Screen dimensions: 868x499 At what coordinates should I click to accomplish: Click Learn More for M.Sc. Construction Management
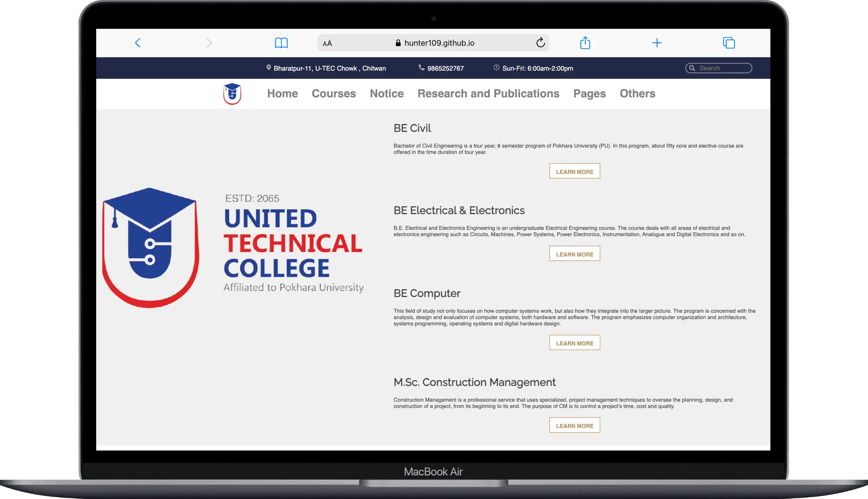574,425
